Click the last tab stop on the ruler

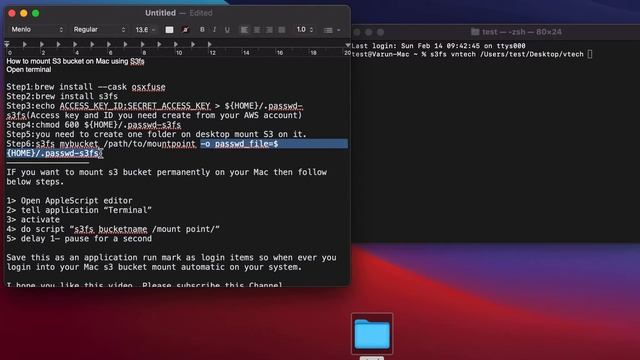(209, 44)
